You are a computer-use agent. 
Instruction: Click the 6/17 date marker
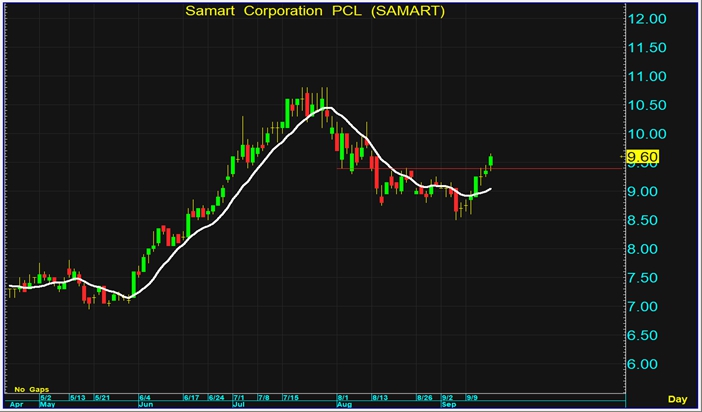(x=191, y=397)
